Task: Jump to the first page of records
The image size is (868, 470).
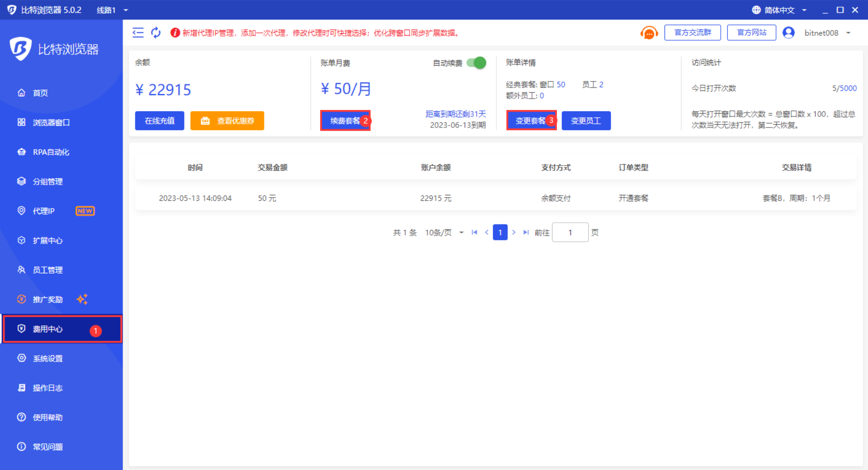Action: pyautogui.click(x=474, y=232)
